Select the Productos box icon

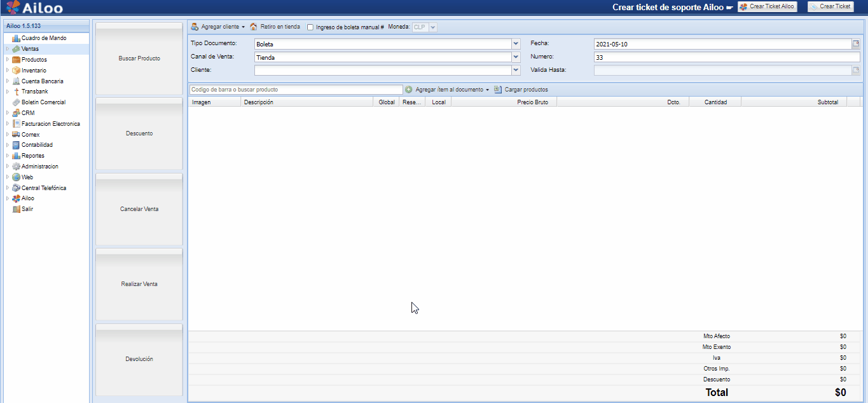coord(16,60)
